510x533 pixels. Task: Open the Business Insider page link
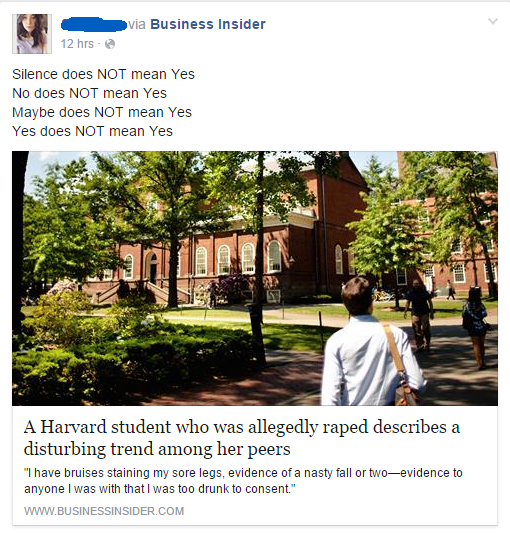click(x=208, y=24)
